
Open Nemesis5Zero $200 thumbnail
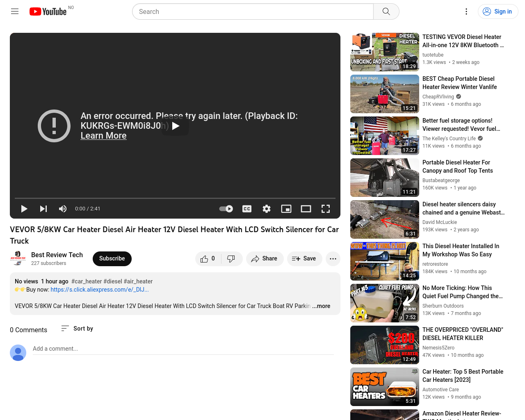(x=385, y=345)
